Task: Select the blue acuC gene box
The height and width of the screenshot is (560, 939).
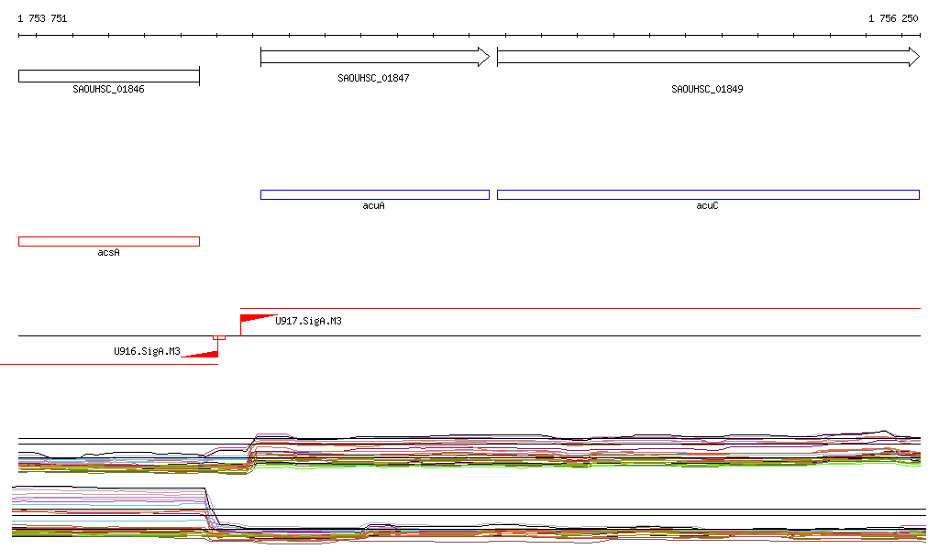Action: (707, 194)
